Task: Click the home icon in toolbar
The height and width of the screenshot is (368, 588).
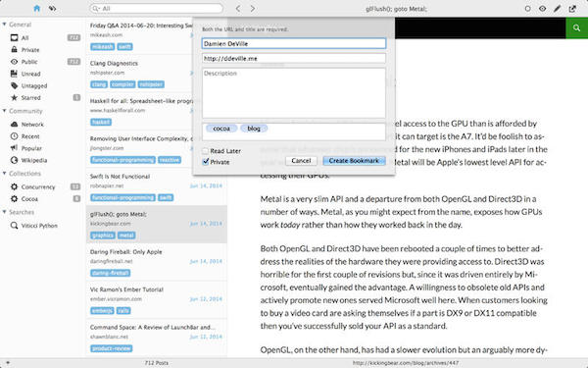Action: coord(37,8)
